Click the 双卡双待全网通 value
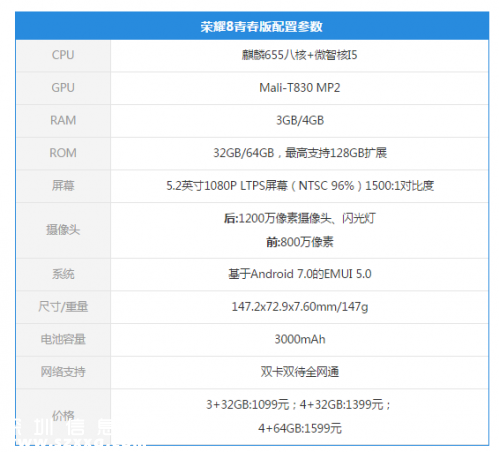The height and width of the screenshot is (452, 499). point(300,372)
